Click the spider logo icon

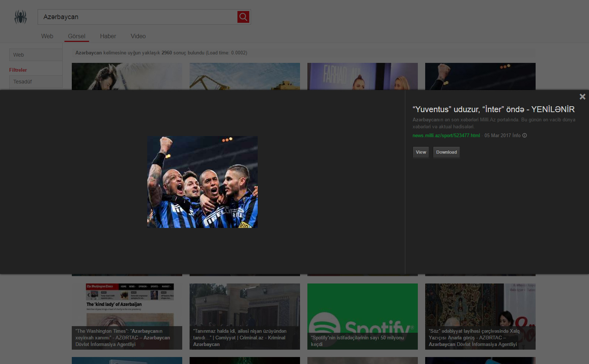pos(21,17)
